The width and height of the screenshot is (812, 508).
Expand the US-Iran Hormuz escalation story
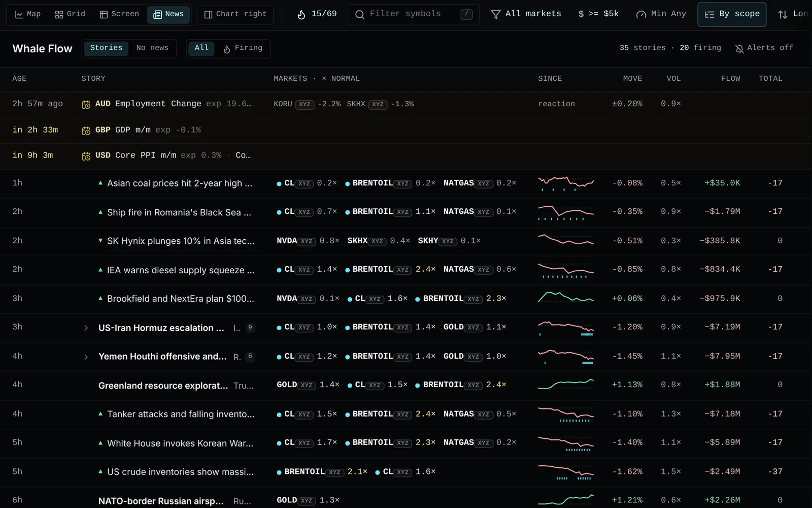point(86,328)
